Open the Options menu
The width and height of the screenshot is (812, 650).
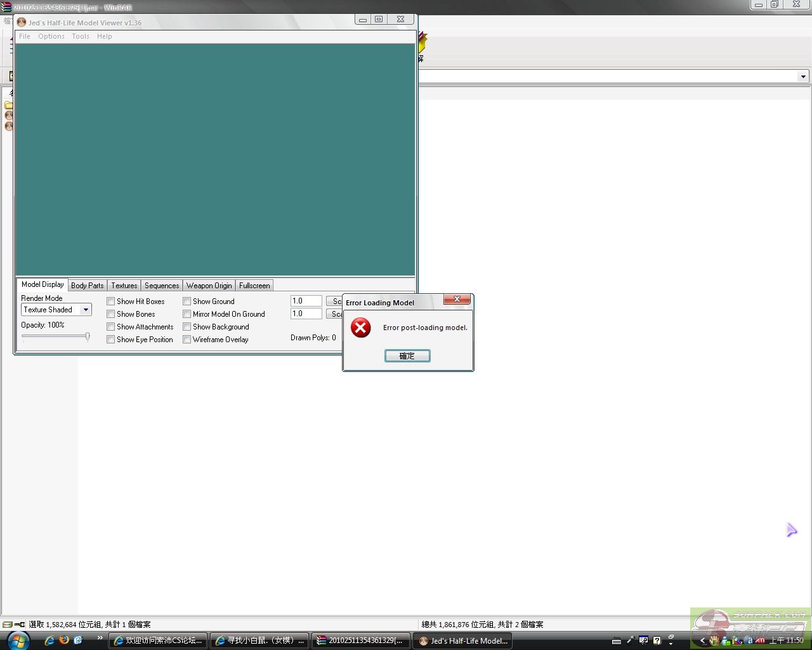click(51, 36)
